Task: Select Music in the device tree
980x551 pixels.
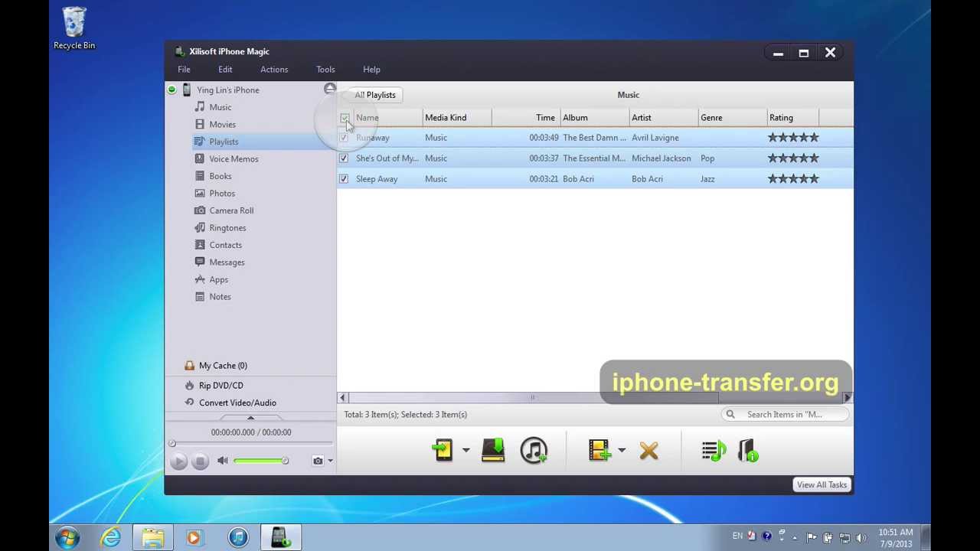Action: click(x=220, y=107)
